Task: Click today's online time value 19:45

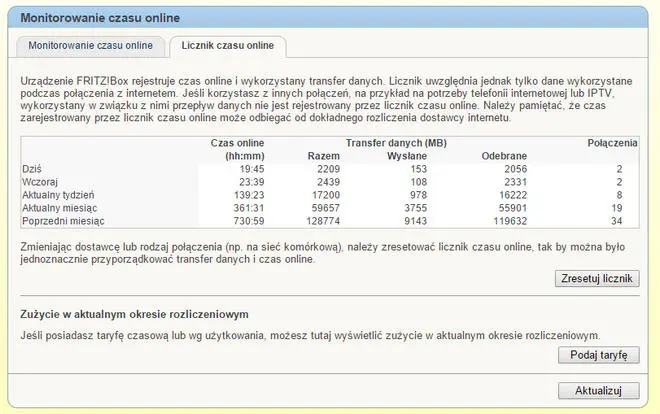Action: (250, 170)
